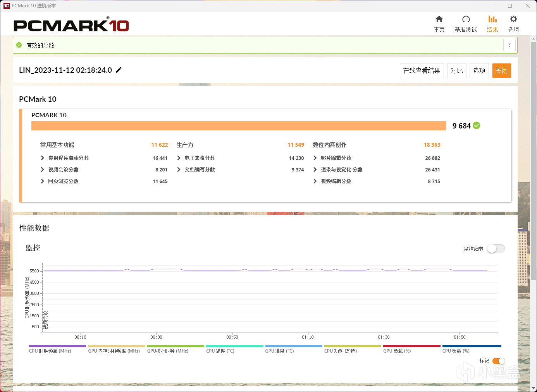Select GPU 温度 (°C) legend item
Image resolution: width=537 pixels, height=392 pixels.
(x=294, y=349)
